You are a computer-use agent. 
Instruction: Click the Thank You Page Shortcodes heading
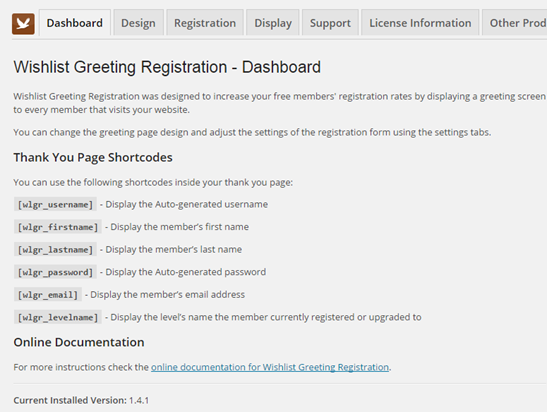point(93,158)
